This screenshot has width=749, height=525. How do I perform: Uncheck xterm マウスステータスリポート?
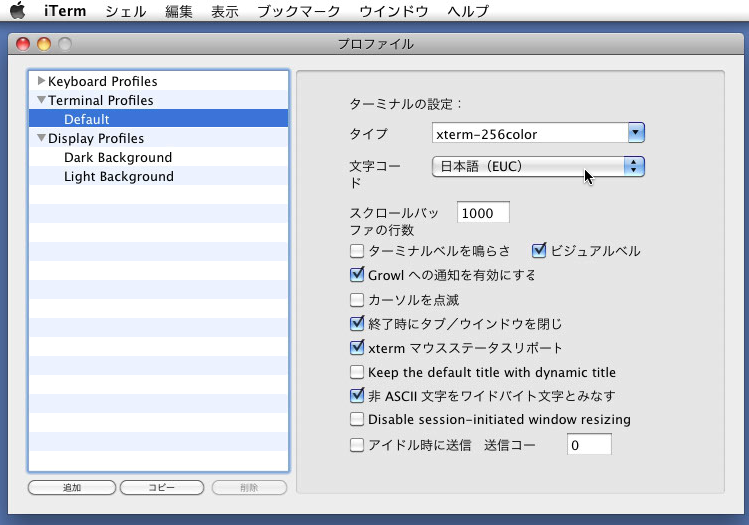[357, 347]
